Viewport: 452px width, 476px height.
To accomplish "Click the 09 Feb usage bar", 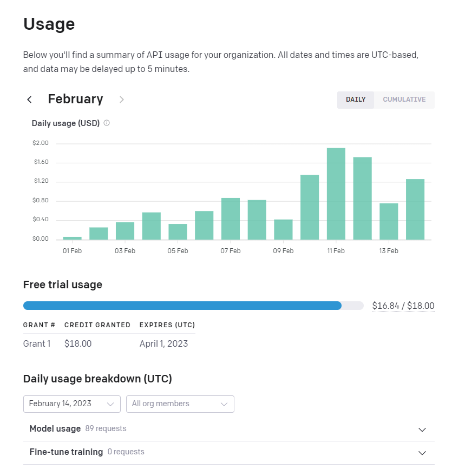I will click(x=283, y=229).
